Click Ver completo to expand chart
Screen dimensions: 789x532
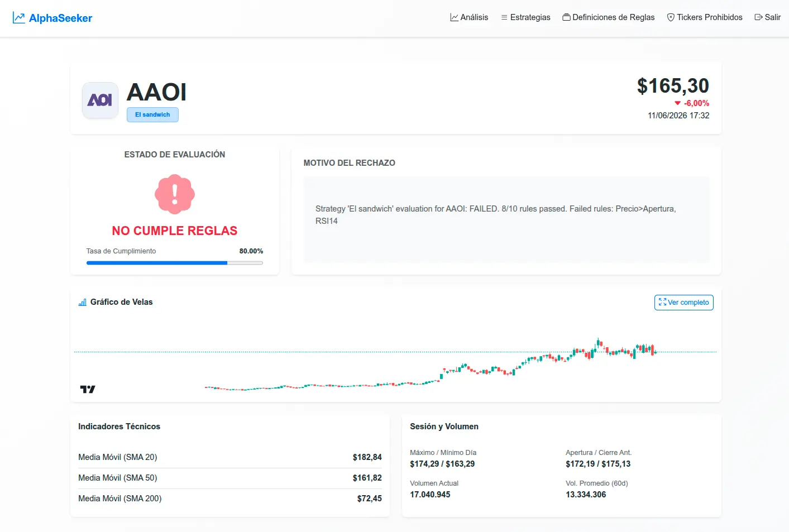click(x=684, y=303)
